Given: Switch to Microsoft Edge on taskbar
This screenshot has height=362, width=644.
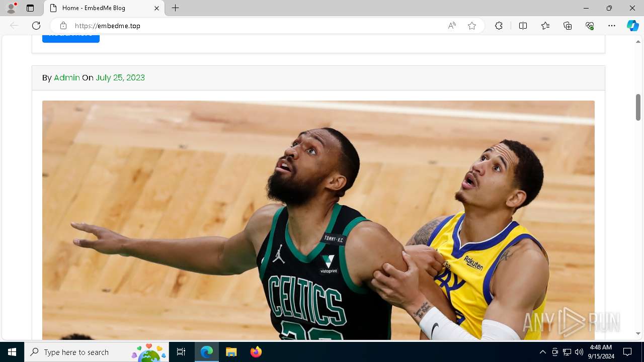Looking at the screenshot, I should (x=207, y=352).
